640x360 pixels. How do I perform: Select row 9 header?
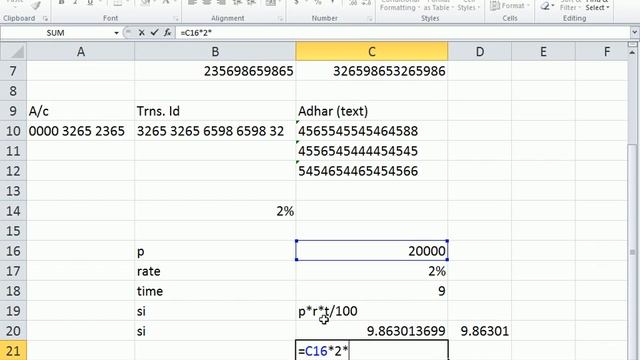point(13,111)
